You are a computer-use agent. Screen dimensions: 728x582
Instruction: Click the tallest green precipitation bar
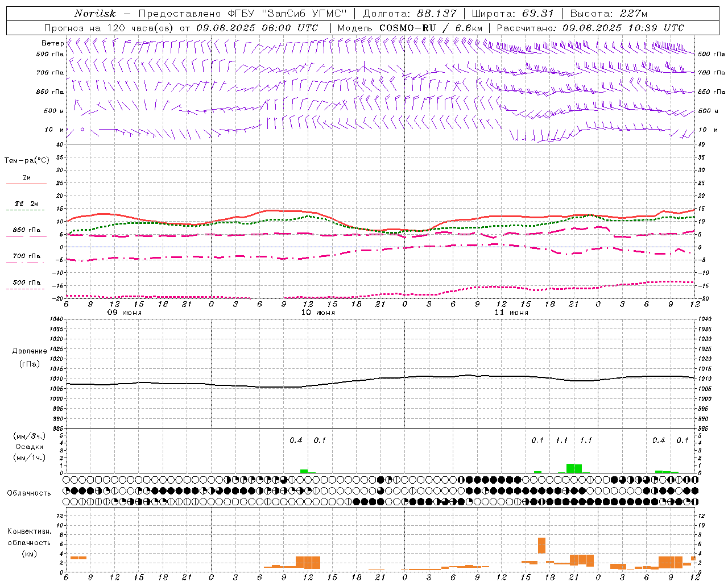click(570, 468)
